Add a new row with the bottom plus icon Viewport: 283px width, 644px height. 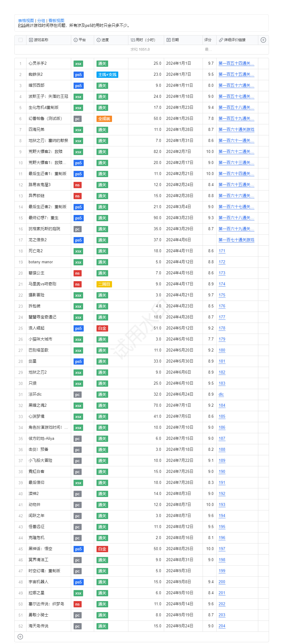20,637
